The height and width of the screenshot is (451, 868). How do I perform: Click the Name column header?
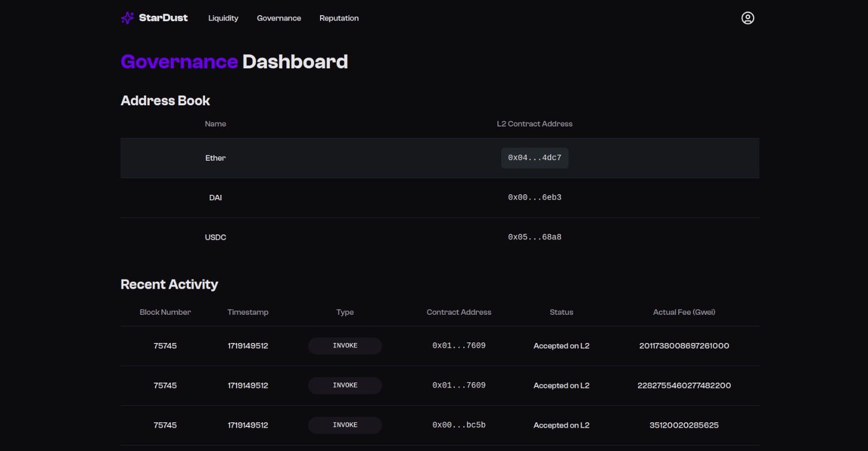click(x=215, y=124)
